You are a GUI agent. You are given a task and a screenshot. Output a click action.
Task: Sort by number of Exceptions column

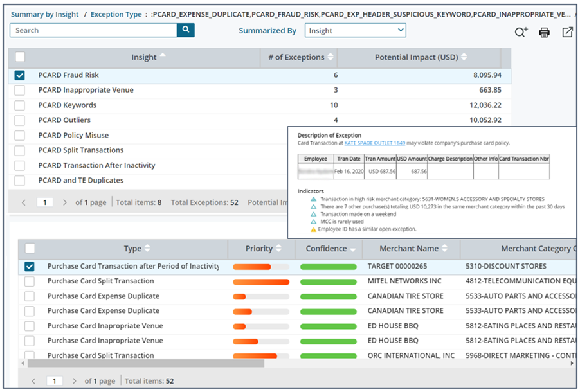click(331, 57)
